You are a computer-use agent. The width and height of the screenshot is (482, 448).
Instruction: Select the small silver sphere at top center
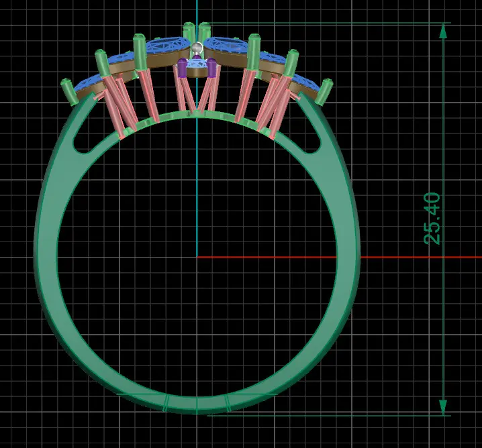click(x=197, y=48)
